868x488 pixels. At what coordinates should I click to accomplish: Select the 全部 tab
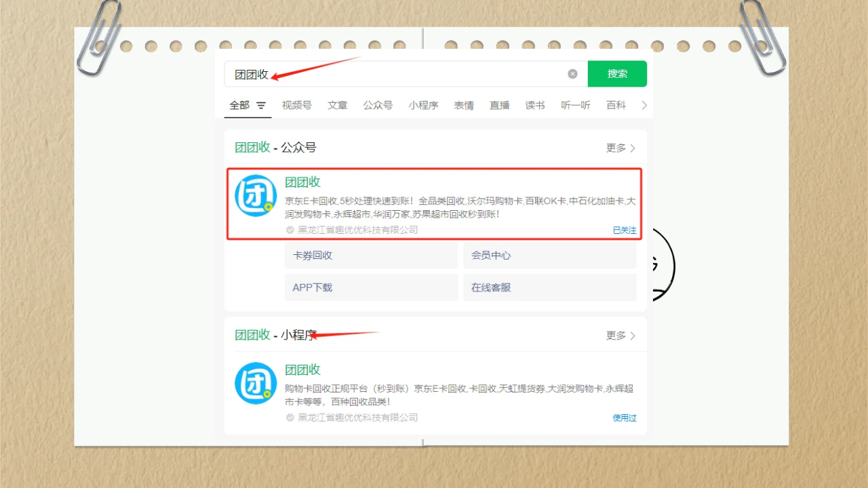239,105
